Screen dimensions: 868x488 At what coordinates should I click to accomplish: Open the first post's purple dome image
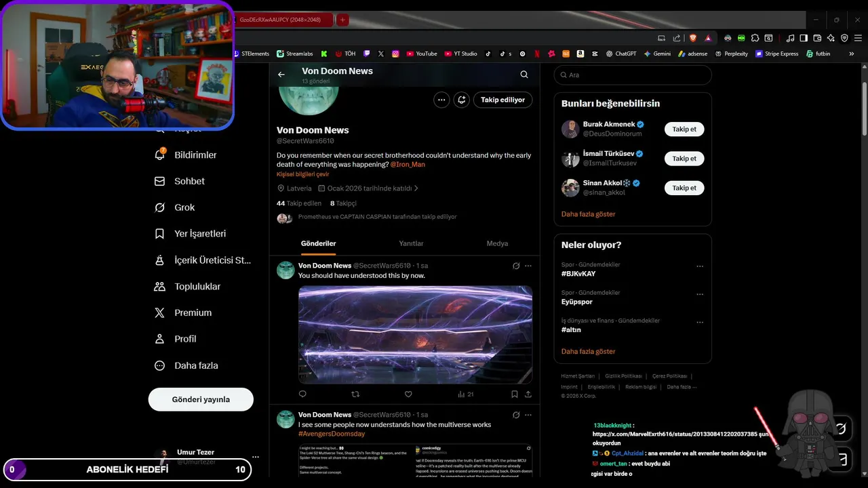(x=415, y=335)
